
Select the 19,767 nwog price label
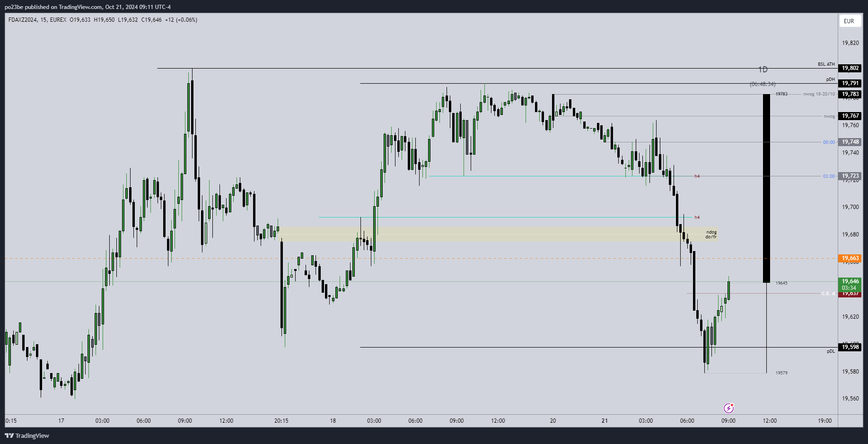click(850, 116)
